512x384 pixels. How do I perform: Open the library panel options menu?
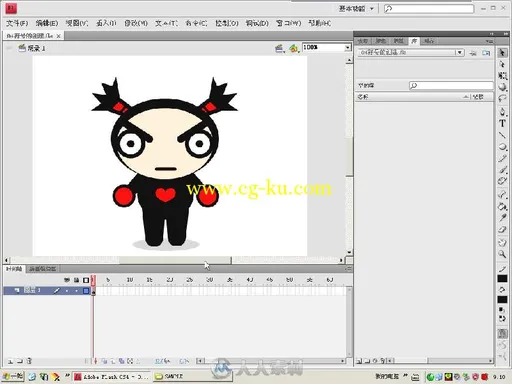[x=489, y=41]
